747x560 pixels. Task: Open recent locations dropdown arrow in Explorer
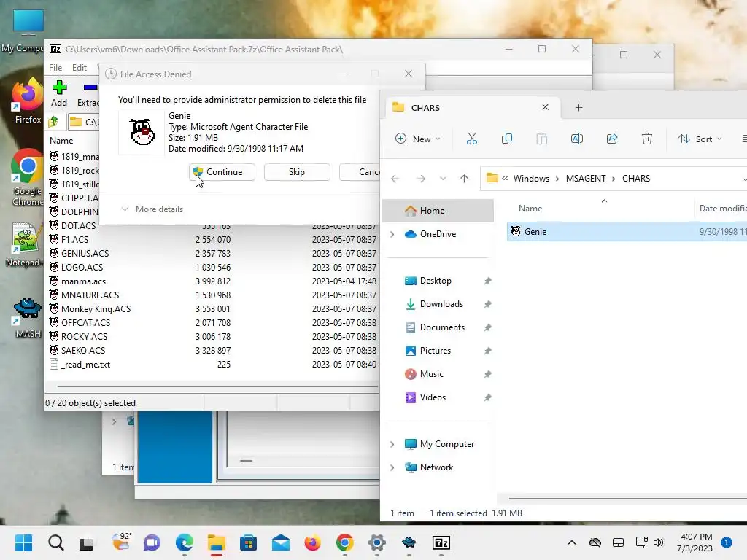pyautogui.click(x=443, y=179)
